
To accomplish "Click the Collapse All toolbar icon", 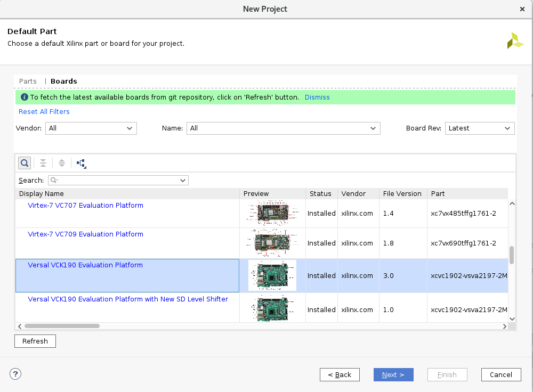I will click(x=43, y=163).
